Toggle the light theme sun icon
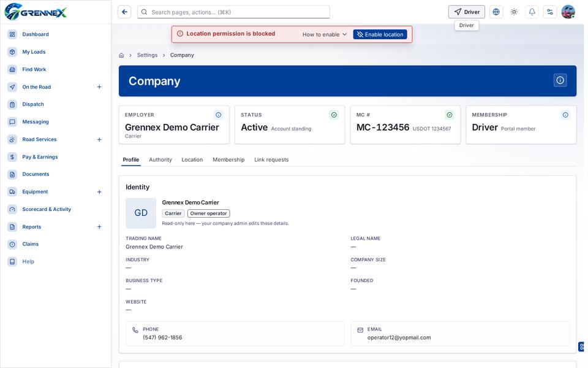The width and height of the screenshot is (588, 368). pyautogui.click(x=514, y=12)
